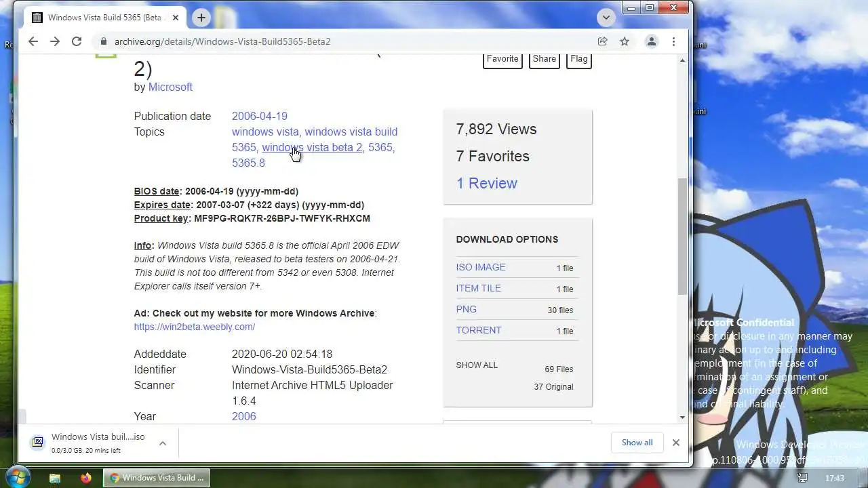Bookmark this page with the star icon
868x488 pixels.
click(x=625, y=41)
